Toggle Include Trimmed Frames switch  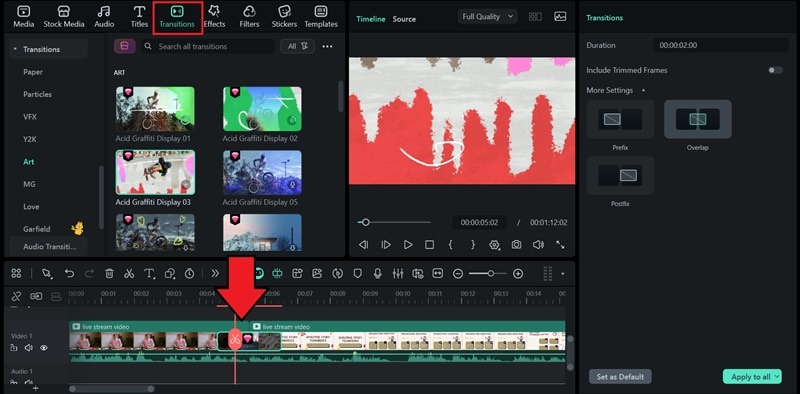(775, 70)
